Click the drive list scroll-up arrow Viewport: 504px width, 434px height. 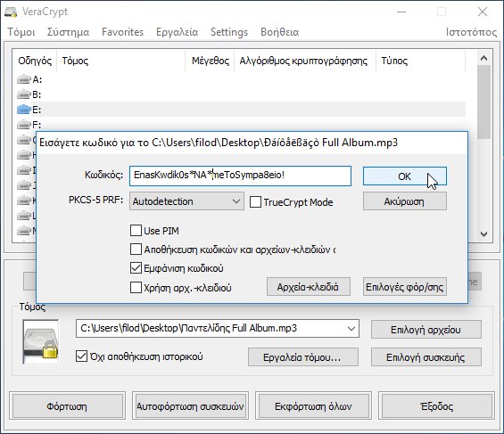pyautogui.click(x=483, y=58)
